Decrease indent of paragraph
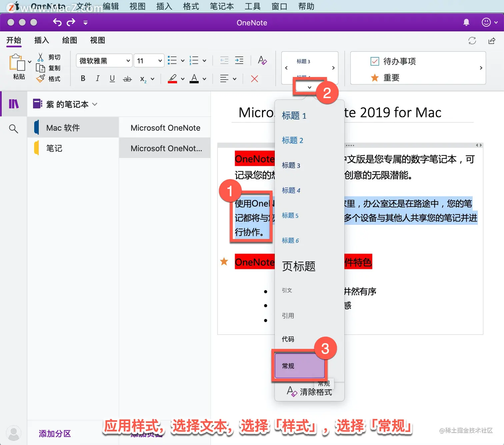Screen dimensions: 504x445 pos(224,60)
